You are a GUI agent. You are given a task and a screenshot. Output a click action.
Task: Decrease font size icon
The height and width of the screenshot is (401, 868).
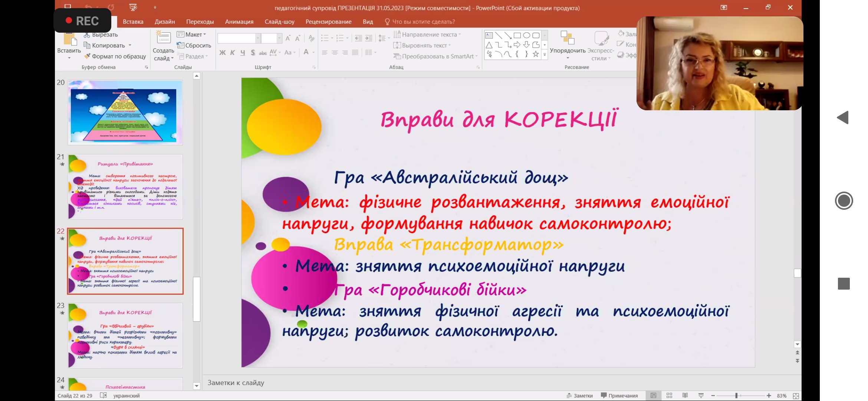coord(297,38)
